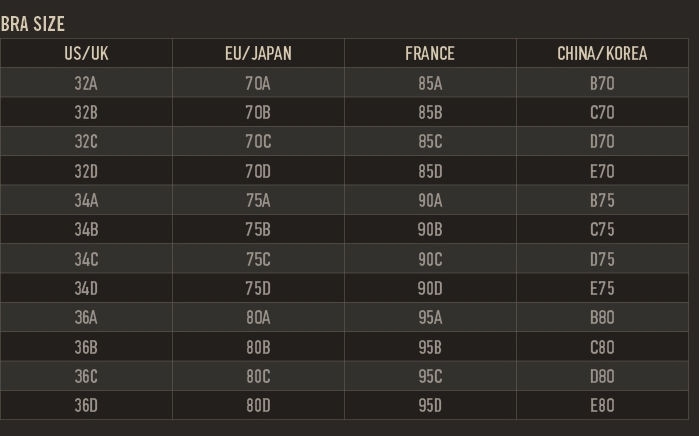Click the B70 size cell

tap(602, 84)
